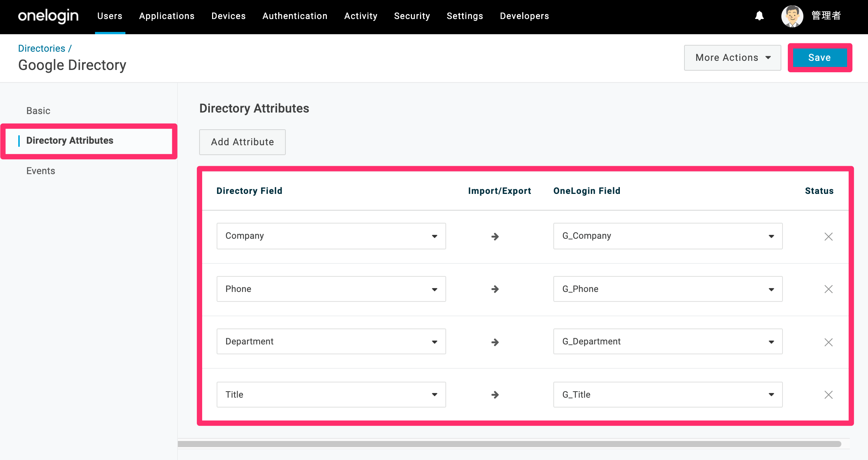Click the Directory Field column header
The height and width of the screenshot is (460, 868).
coord(249,191)
